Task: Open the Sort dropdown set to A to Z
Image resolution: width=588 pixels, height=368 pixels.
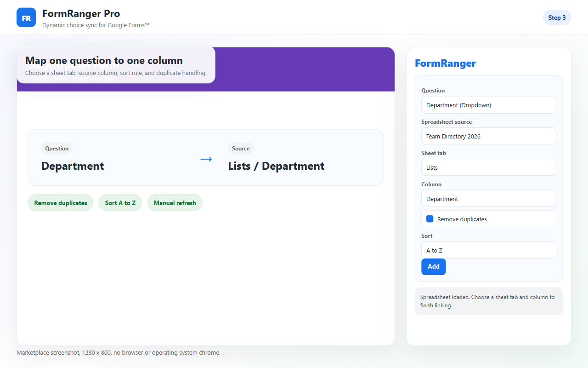Action: click(x=488, y=250)
